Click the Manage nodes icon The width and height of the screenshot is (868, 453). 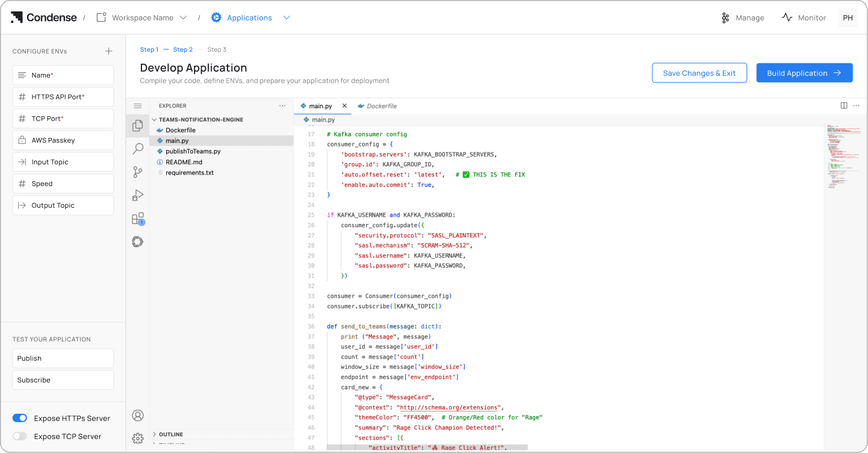pyautogui.click(x=725, y=17)
